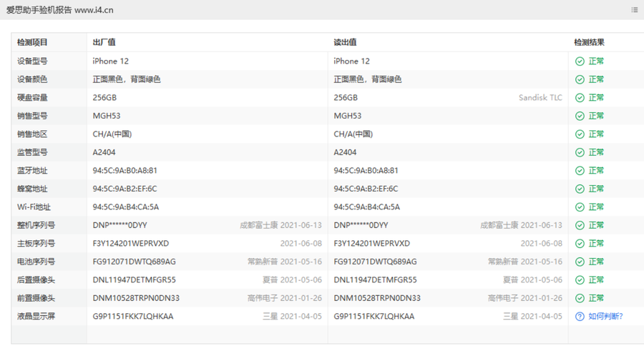Viewport: 644px width, 346px height.
Task: Click the blue question mark icon in 液晶显示屏 row
Action: pyautogui.click(x=580, y=317)
